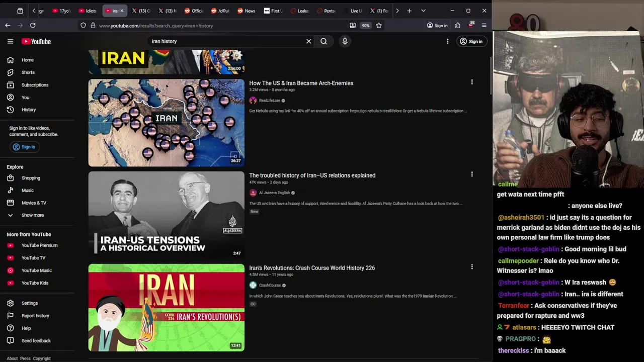Open Help in the sidebar

click(26, 328)
